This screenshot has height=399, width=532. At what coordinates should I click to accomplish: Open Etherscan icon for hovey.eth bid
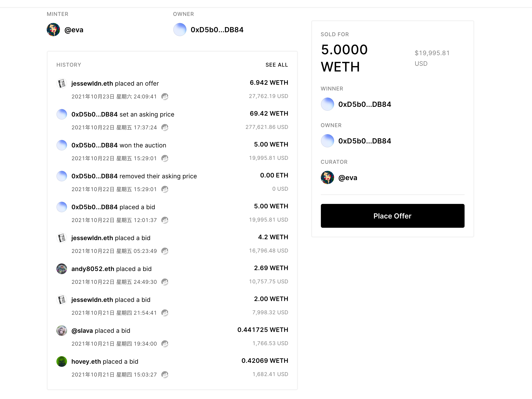165,375
